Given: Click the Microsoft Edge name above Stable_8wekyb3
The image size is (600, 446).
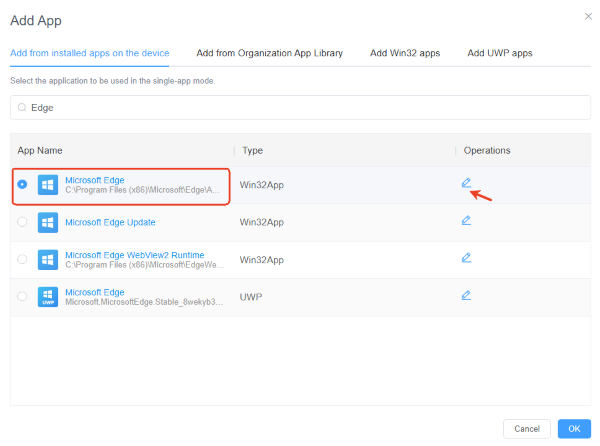Looking at the screenshot, I should click(x=95, y=292).
